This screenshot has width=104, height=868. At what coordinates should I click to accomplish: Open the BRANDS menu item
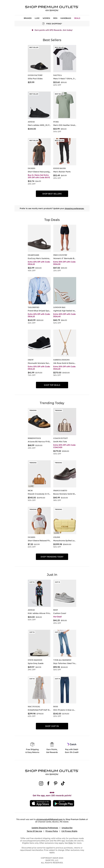28,18
